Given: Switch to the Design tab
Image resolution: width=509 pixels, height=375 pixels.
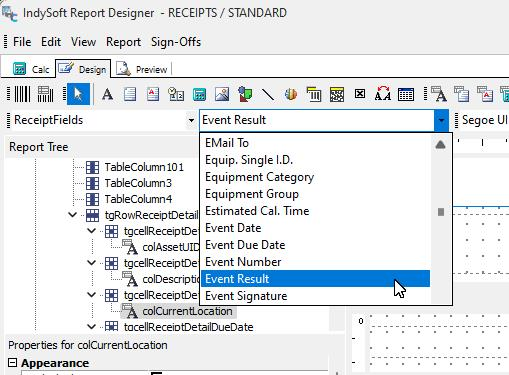Looking at the screenshot, I should (x=83, y=69).
